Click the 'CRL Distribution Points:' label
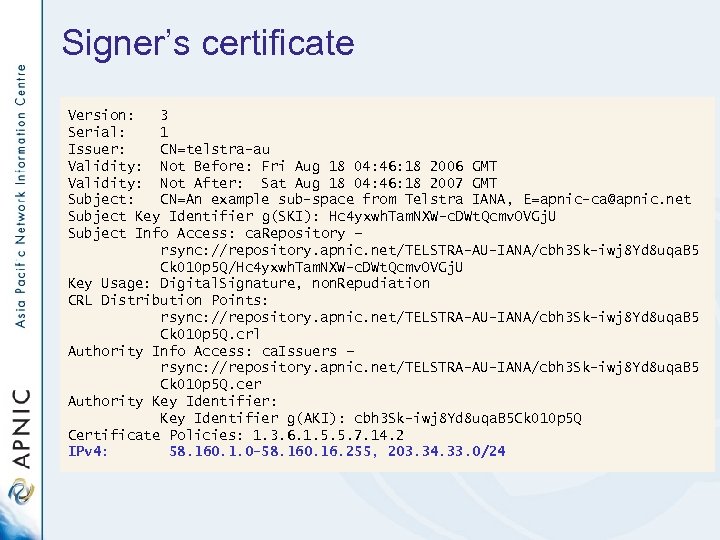The width and height of the screenshot is (720, 540). tap(168, 300)
